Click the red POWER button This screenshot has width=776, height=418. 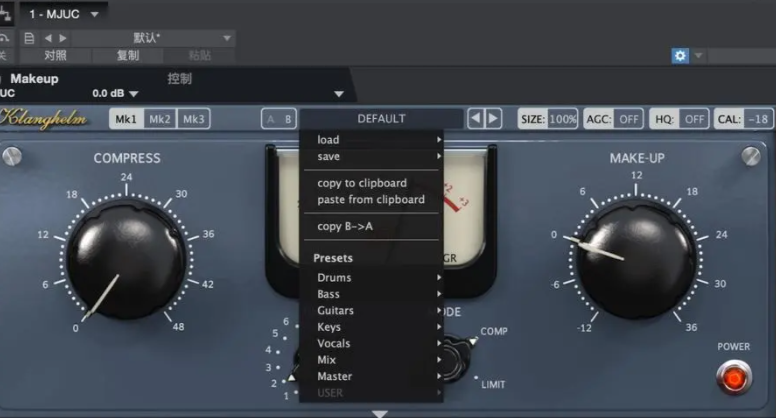click(734, 378)
